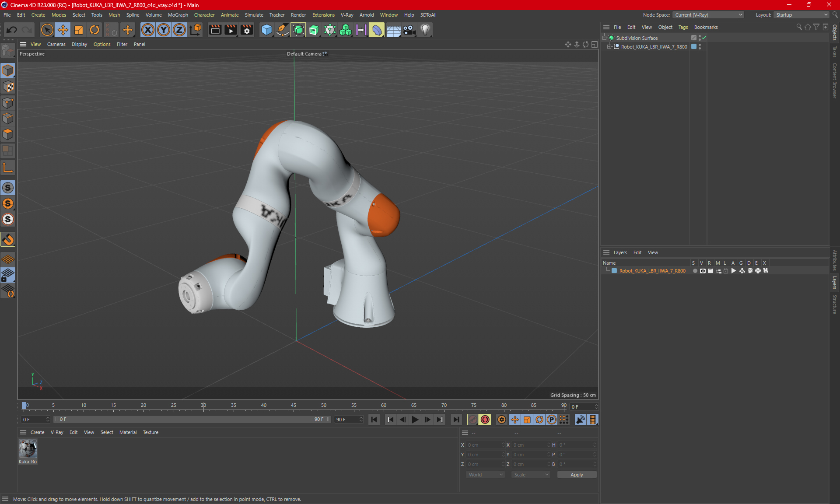Expand the Subdivision Surface tree node
The width and height of the screenshot is (840, 504).
tap(605, 38)
